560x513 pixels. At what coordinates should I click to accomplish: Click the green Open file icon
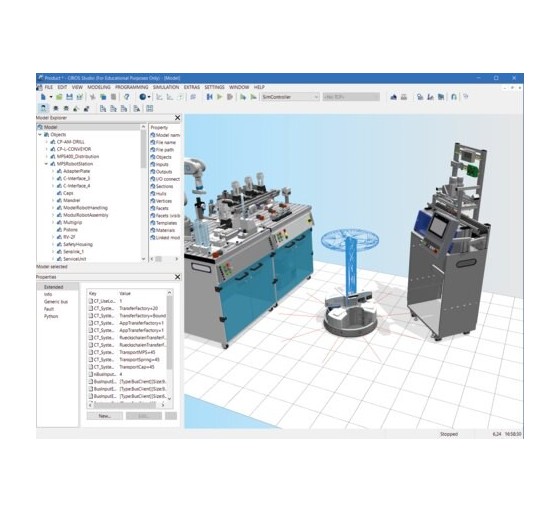(59, 97)
